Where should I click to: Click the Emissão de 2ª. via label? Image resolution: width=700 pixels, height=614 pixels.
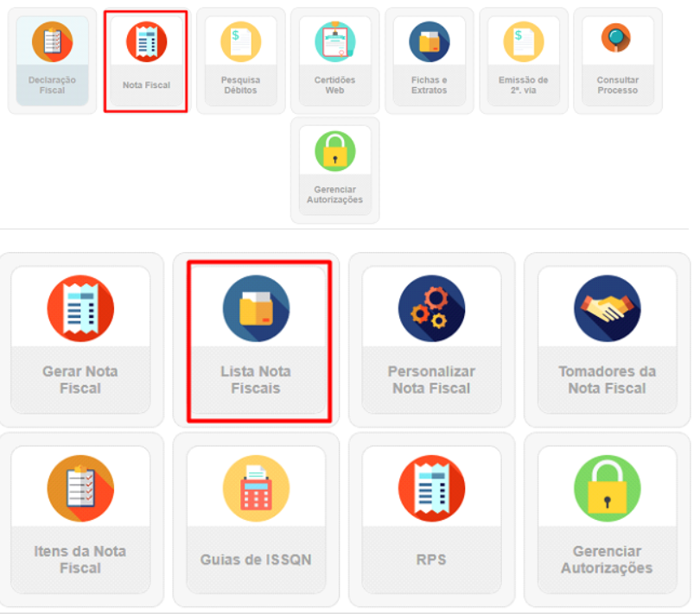(x=524, y=85)
